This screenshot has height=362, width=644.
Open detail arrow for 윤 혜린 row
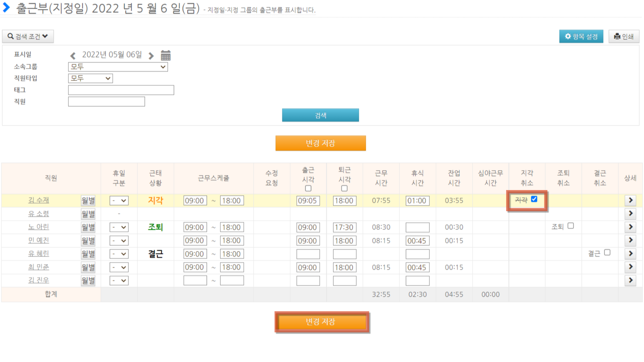[630, 254]
